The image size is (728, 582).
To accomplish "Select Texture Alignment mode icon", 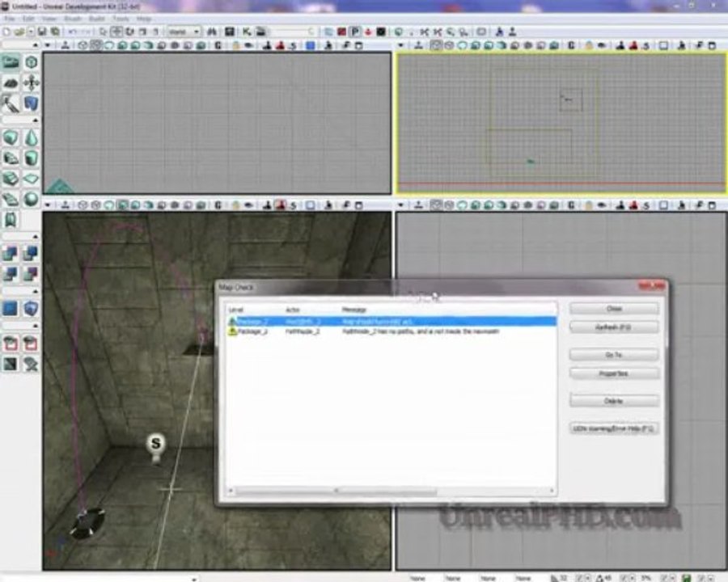I will coord(31,83).
